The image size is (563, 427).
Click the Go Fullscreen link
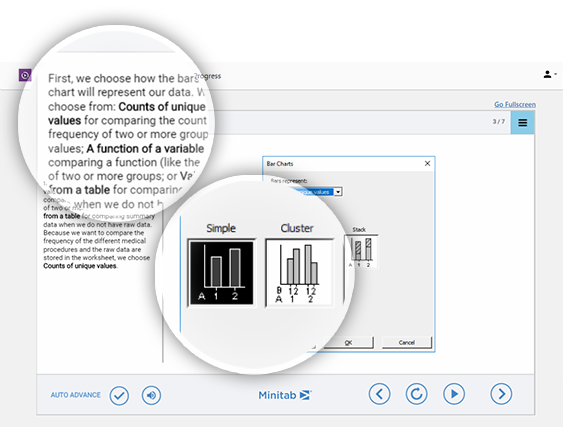[x=515, y=104]
